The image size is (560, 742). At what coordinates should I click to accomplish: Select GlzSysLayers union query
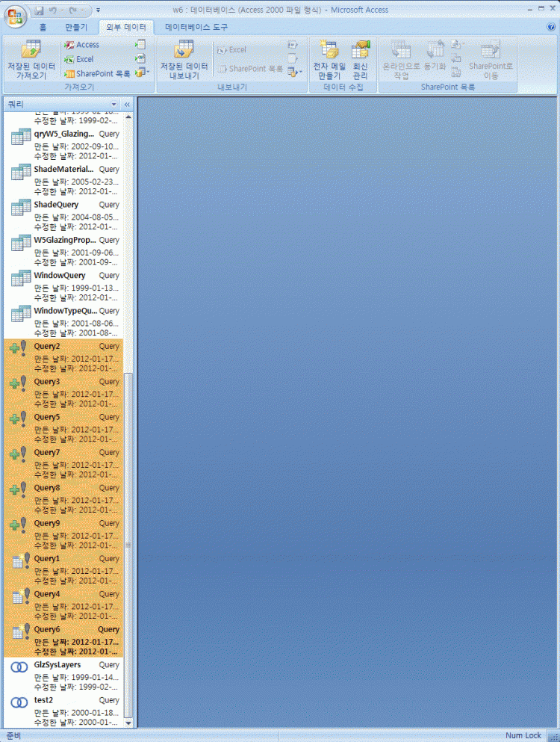click(x=57, y=664)
